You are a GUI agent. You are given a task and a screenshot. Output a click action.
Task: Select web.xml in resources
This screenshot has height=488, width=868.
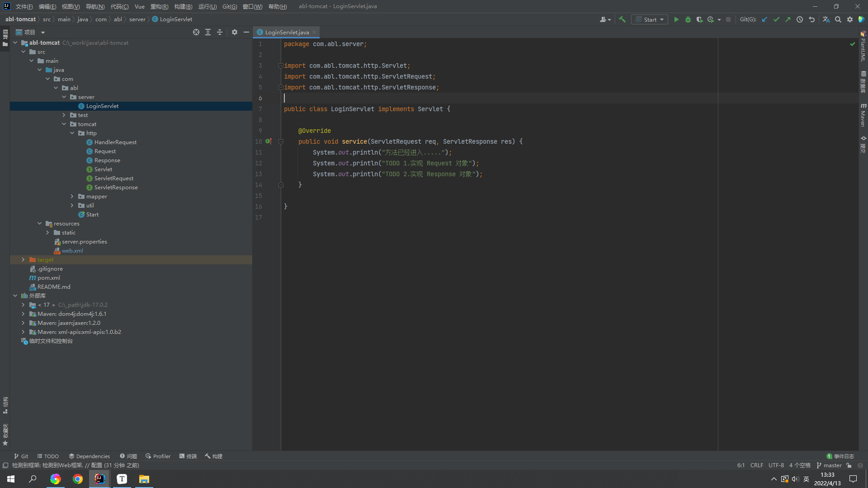[72, 250]
